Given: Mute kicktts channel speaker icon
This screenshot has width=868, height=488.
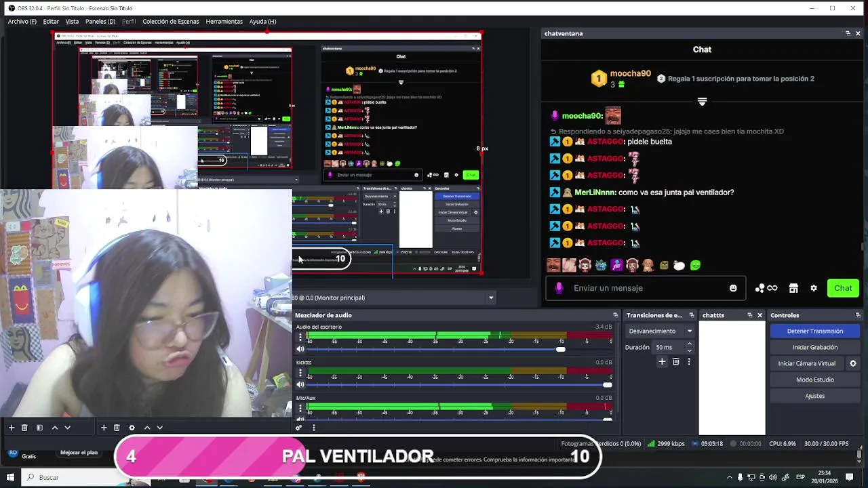Looking at the screenshot, I should (300, 385).
